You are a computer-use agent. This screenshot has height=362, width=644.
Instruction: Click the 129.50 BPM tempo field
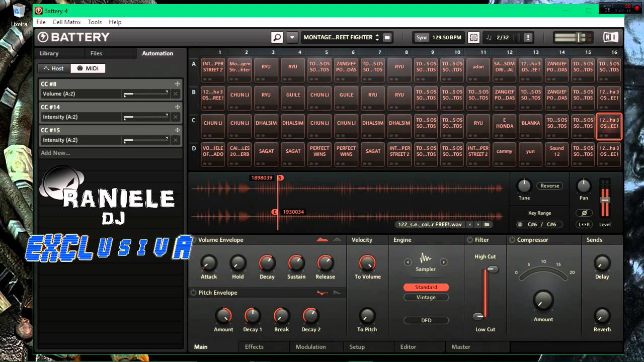[446, 37]
